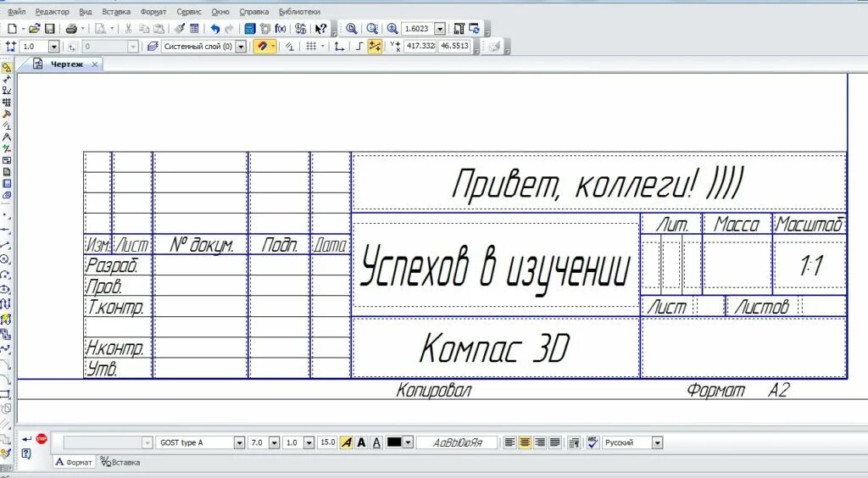
Task: Open the Библиотеки menu
Action: pos(299,12)
